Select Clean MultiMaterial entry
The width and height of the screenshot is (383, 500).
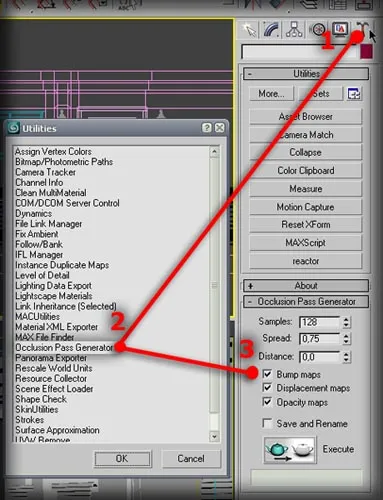pos(51,193)
